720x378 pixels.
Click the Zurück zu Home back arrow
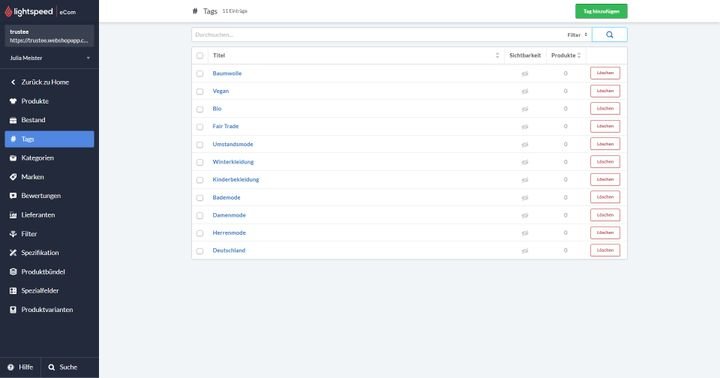pos(13,82)
